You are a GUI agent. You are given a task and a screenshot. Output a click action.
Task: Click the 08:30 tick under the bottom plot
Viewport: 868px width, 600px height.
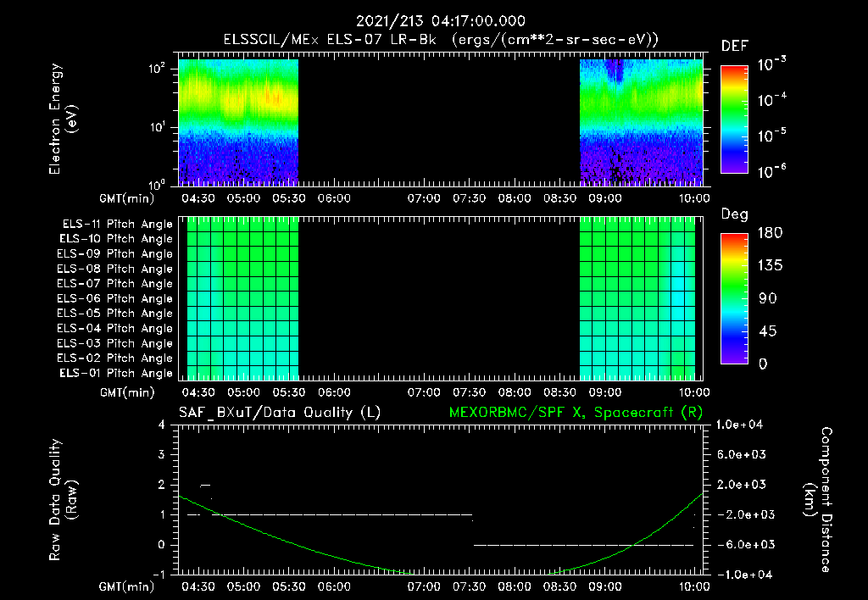tap(559, 586)
